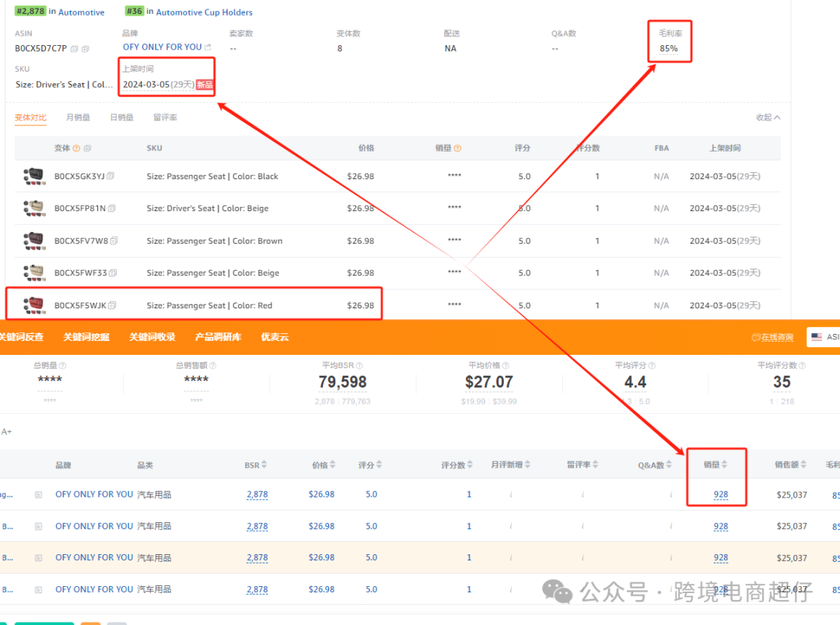
Task: Open brand external link icon after OFY ONLY FOR YOU
Action: click(208, 47)
